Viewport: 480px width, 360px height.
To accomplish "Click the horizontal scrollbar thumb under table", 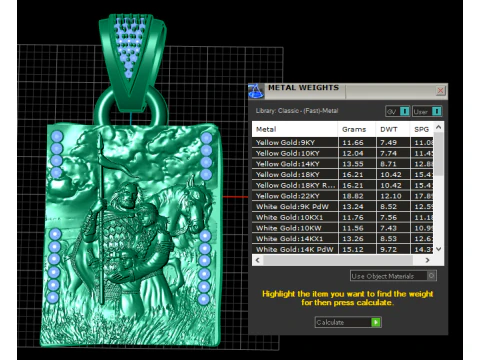I will 338,260.
